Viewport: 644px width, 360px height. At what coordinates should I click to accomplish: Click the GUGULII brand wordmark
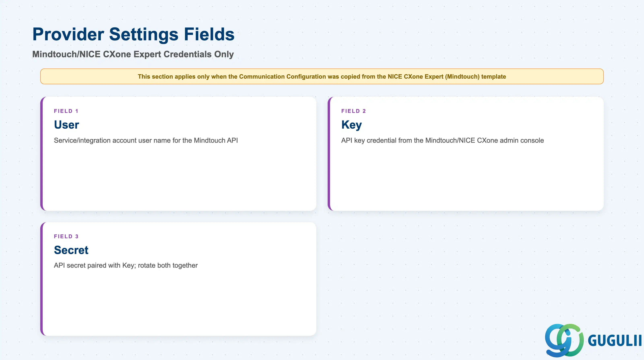(x=615, y=341)
